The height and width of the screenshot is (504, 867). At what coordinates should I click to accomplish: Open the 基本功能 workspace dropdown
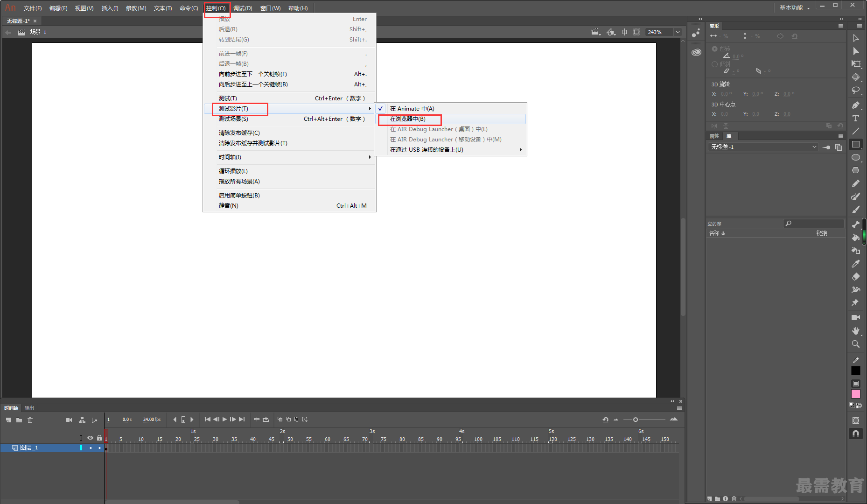click(x=795, y=8)
